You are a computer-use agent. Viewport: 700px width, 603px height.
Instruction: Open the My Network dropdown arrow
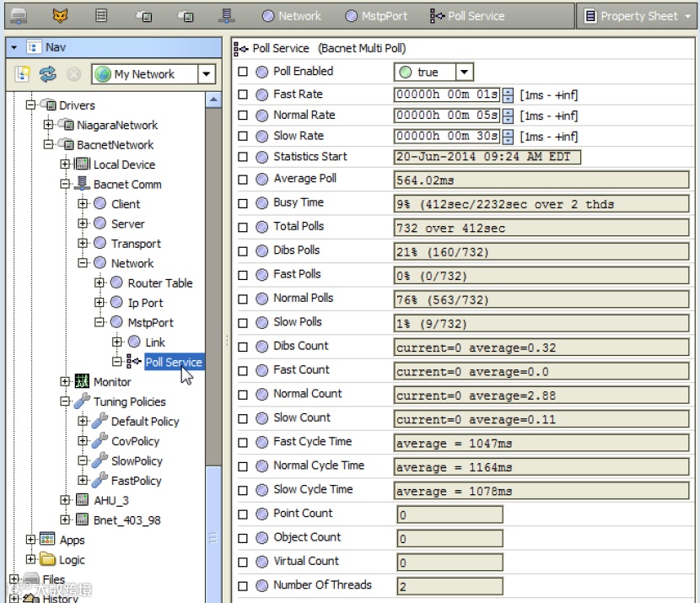[207, 73]
